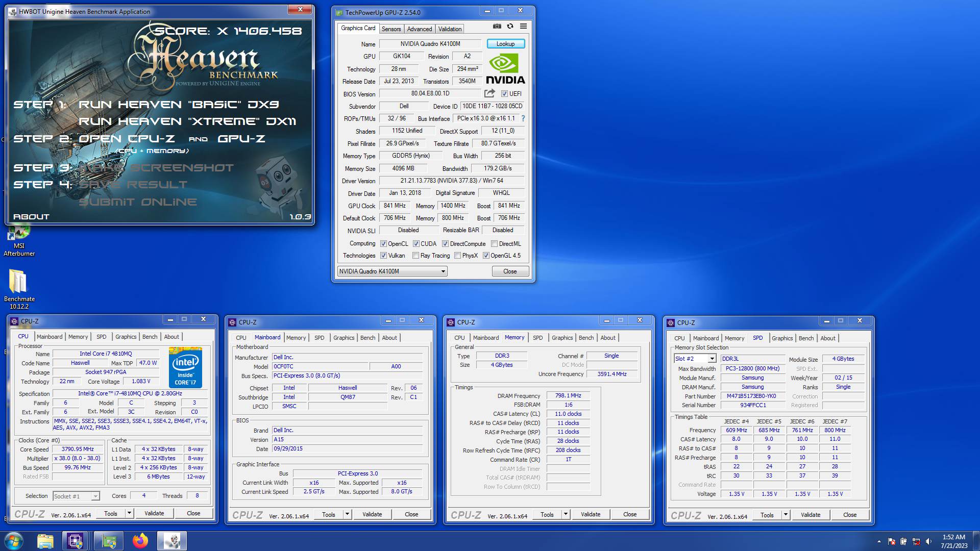Click the Part Number field M471B5173EB0-YK0
Image resolution: width=980 pixels, height=551 pixels.
point(752,396)
